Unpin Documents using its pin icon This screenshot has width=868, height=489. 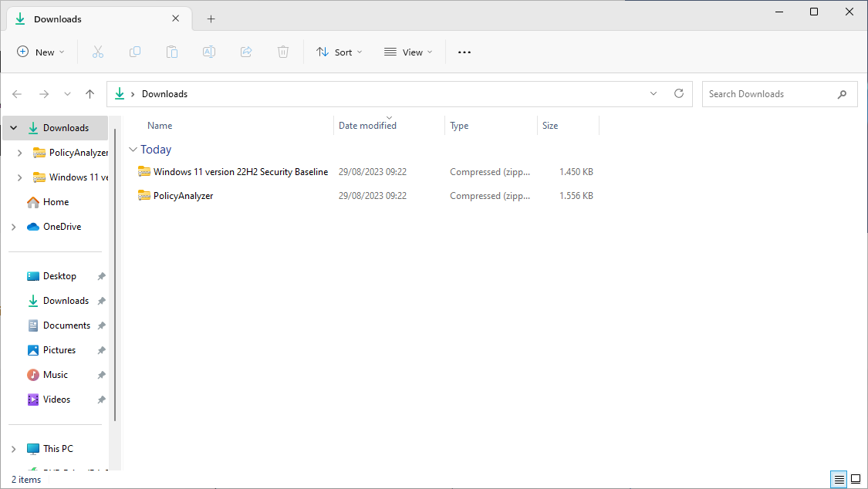point(101,325)
